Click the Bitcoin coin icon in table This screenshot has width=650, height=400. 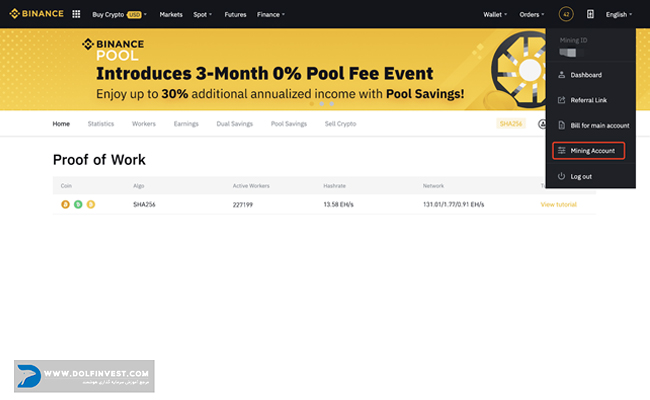[66, 205]
